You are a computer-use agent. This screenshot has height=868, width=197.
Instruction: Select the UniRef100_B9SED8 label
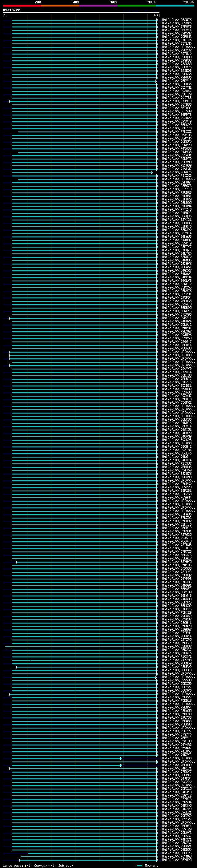[x=177, y=71]
